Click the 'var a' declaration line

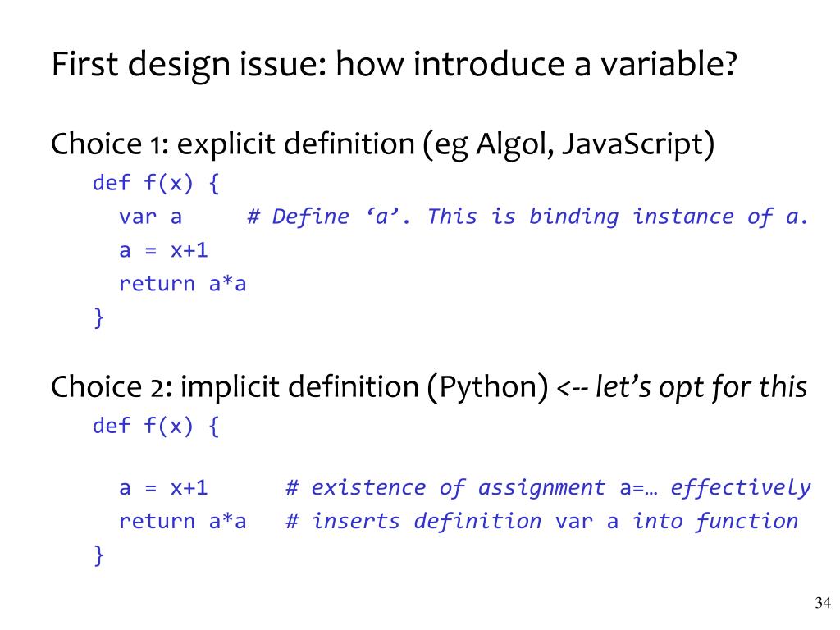pyautogui.click(x=151, y=217)
